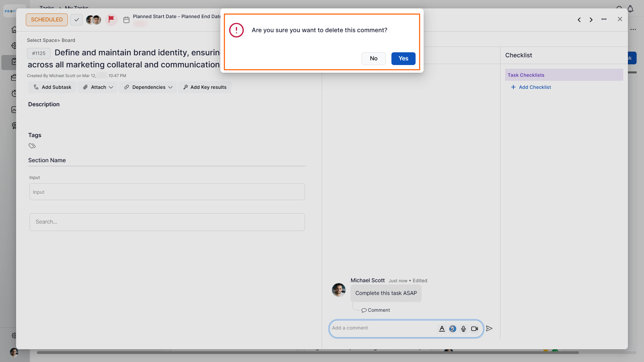Expand the Attach dropdown

pos(98,87)
